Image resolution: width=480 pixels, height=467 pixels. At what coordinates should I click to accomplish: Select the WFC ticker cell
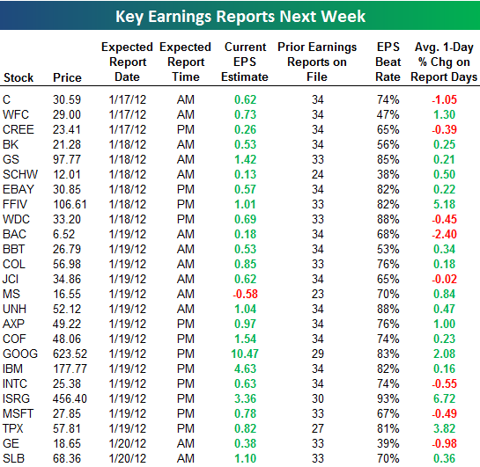tap(16, 115)
